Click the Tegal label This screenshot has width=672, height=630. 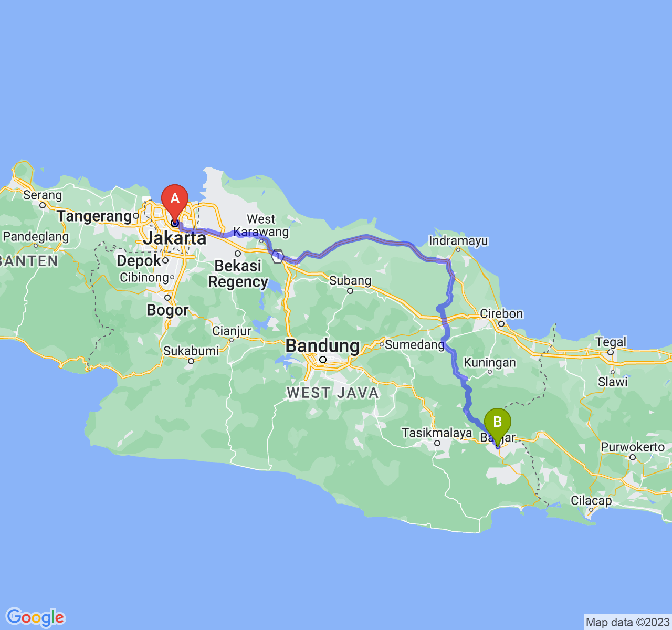[611, 342]
